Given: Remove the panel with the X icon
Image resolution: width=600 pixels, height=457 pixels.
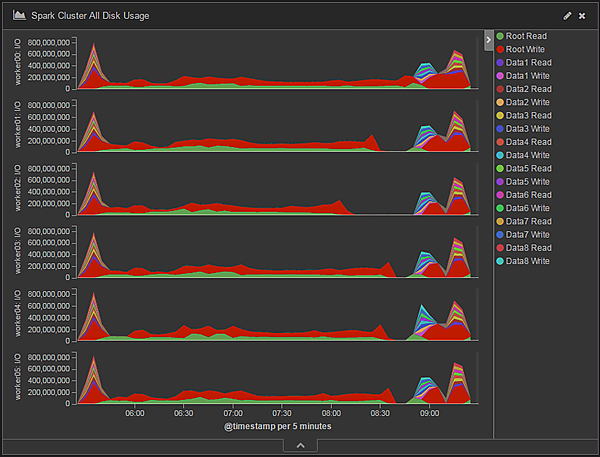Looking at the screenshot, I should [x=582, y=16].
